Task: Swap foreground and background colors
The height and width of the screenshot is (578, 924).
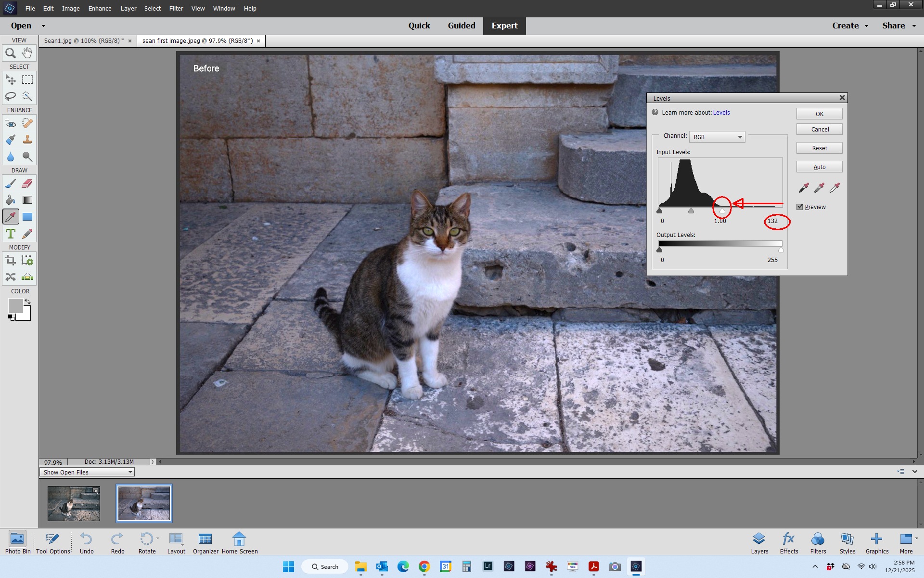Action: pos(28,302)
